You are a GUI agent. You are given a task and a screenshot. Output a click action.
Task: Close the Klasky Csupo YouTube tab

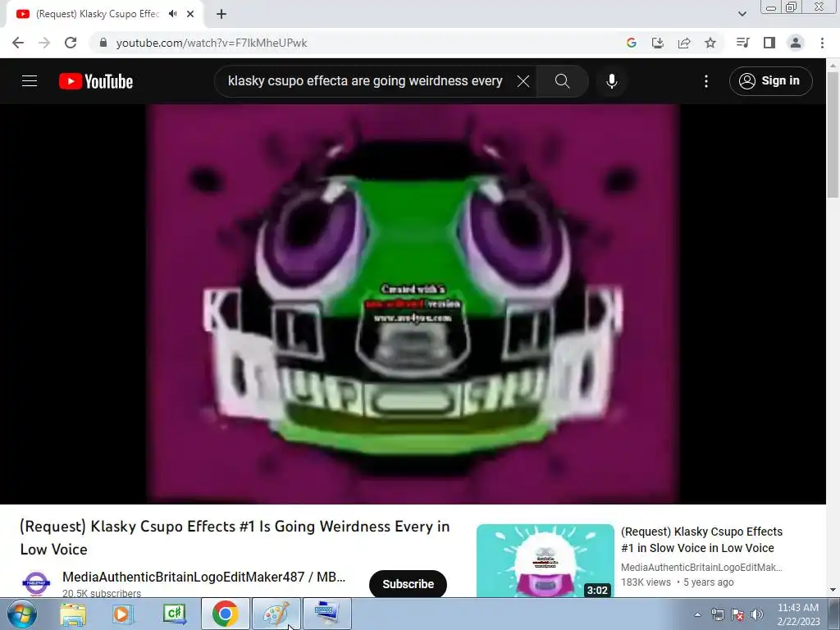point(190,14)
